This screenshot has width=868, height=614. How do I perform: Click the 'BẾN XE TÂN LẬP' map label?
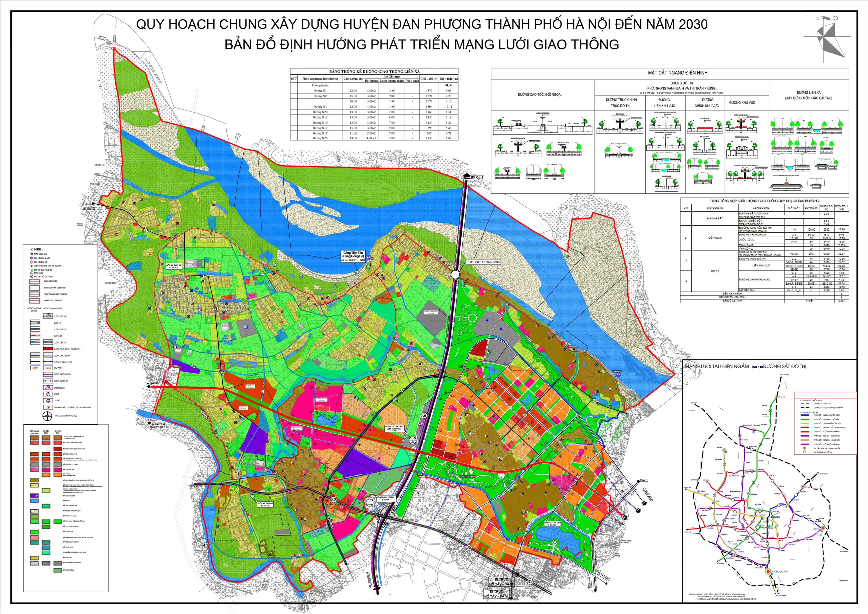click(x=553, y=523)
